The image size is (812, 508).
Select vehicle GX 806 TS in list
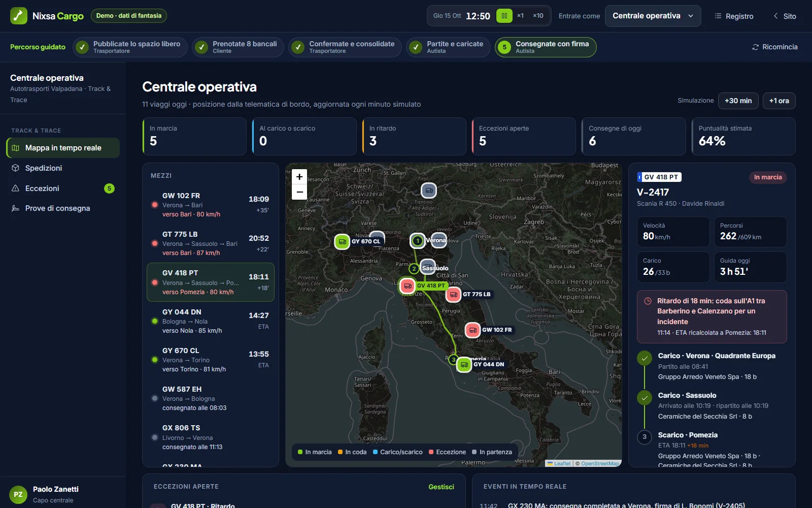click(211, 437)
